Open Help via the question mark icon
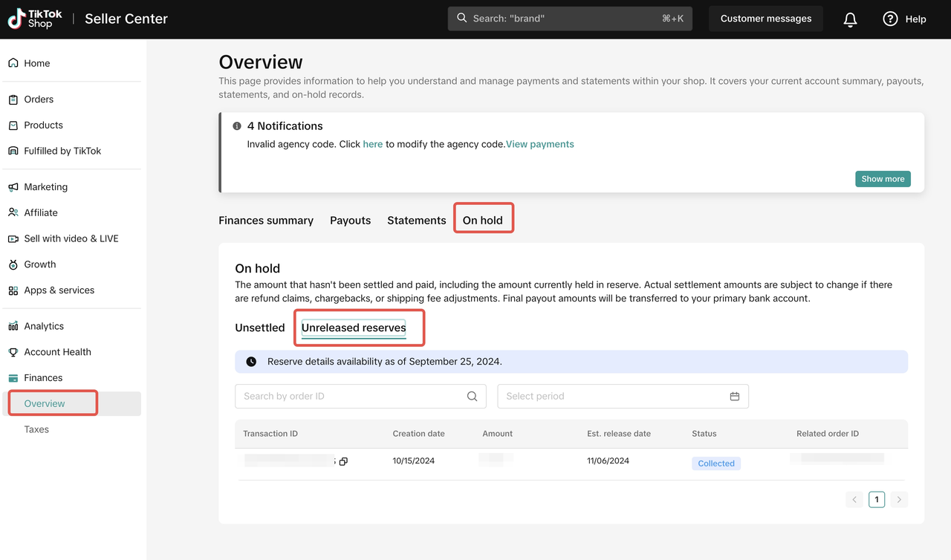The image size is (951, 560). point(890,19)
